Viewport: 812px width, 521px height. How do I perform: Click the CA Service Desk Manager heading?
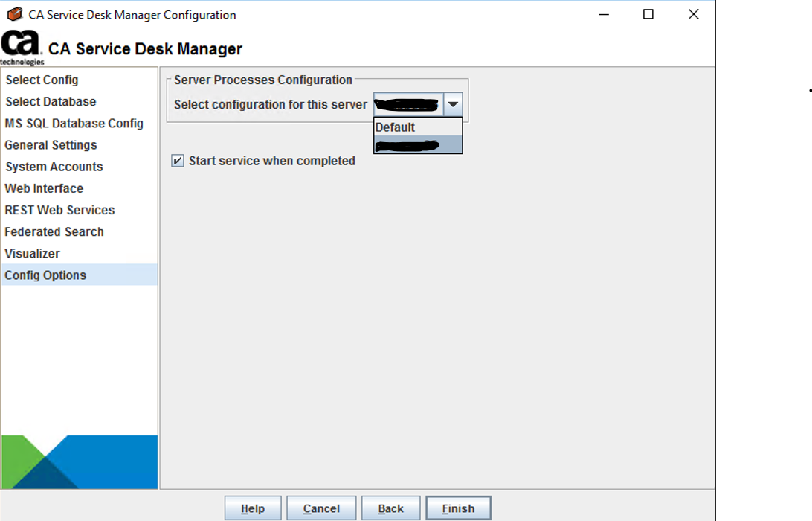pyautogui.click(x=145, y=48)
